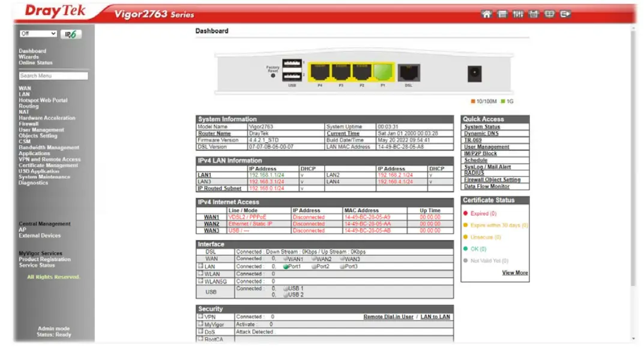Click the WAN1 status indicator
This screenshot has height=352, width=644.
[287, 259]
